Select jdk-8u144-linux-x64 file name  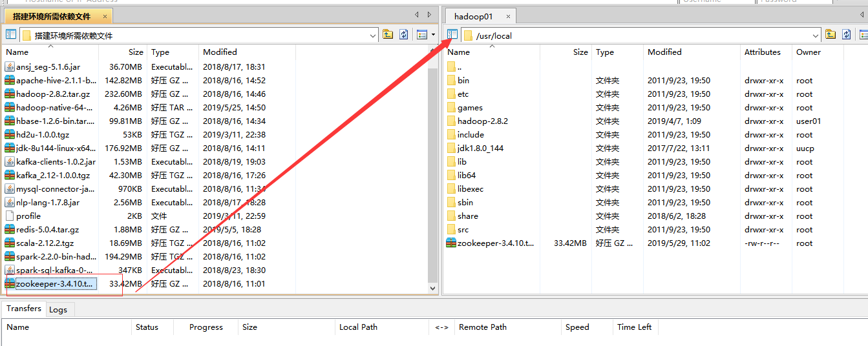(56, 148)
